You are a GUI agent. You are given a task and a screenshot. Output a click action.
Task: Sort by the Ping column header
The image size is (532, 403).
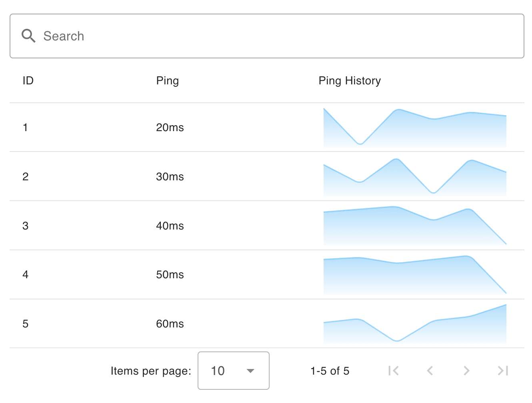[x=168, y=80]
